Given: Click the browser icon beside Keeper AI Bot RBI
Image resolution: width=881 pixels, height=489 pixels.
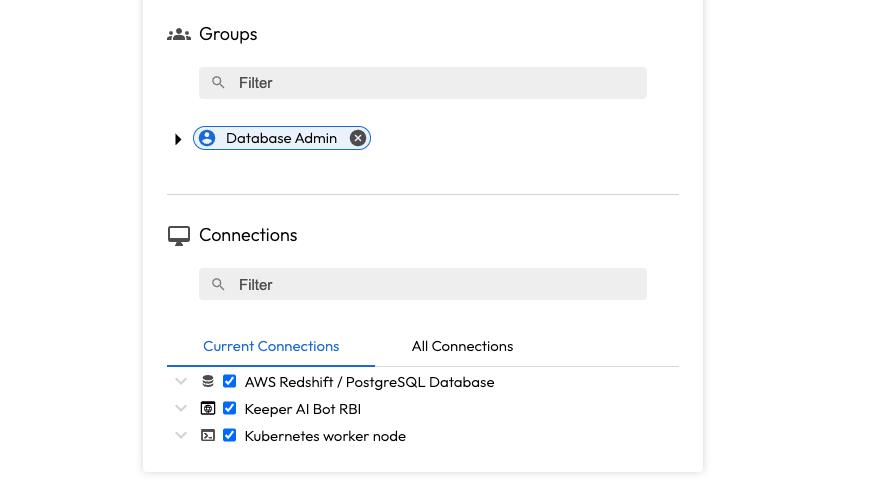Looking at the screenshot, I should click(x=208, y=409).
